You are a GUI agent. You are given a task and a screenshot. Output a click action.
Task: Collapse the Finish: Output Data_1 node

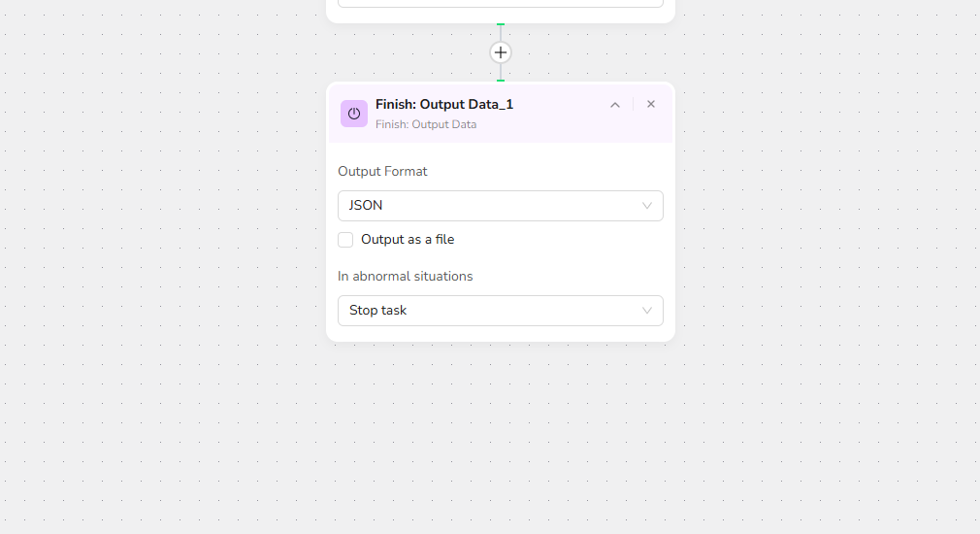point(615,105)
